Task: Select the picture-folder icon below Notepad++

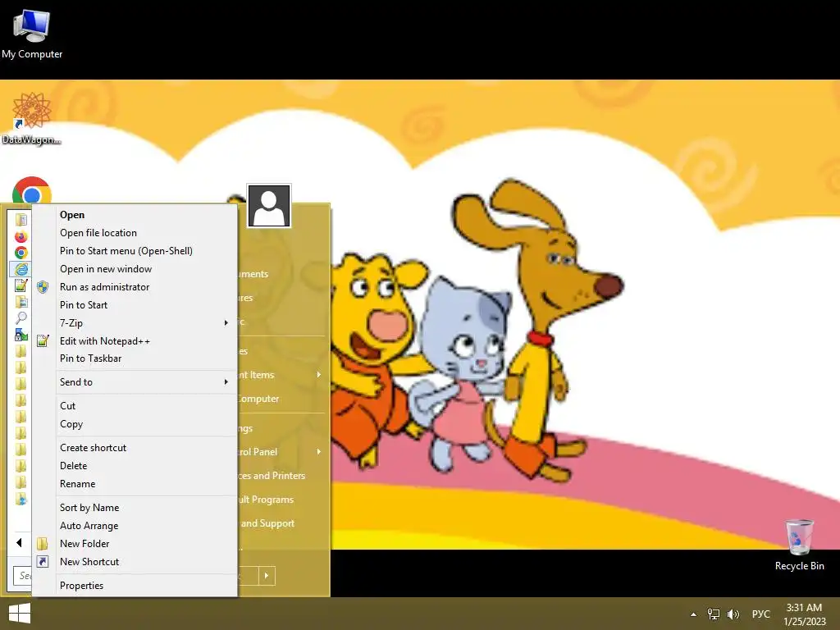Action: click(x=21, y=302)
